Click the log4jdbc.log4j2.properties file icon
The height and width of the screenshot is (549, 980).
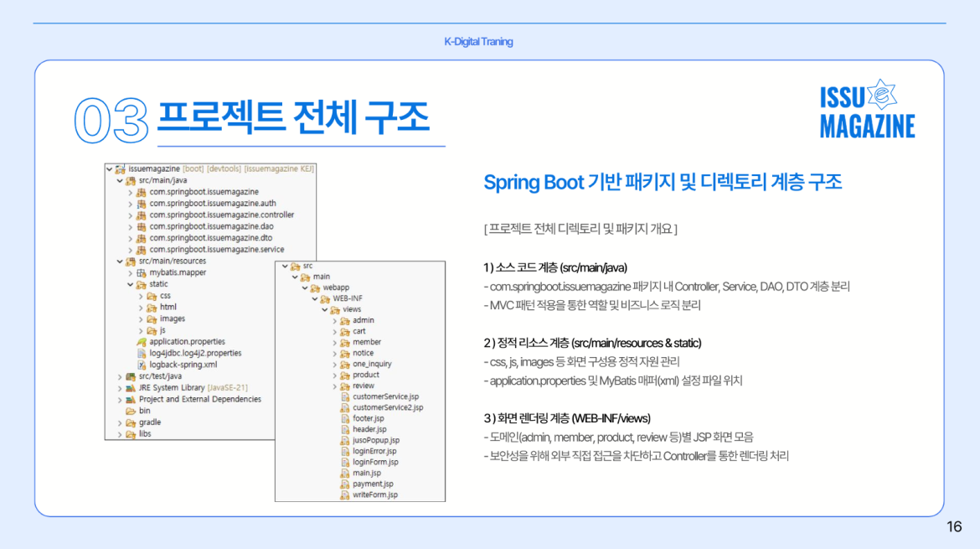pos(142,354)
